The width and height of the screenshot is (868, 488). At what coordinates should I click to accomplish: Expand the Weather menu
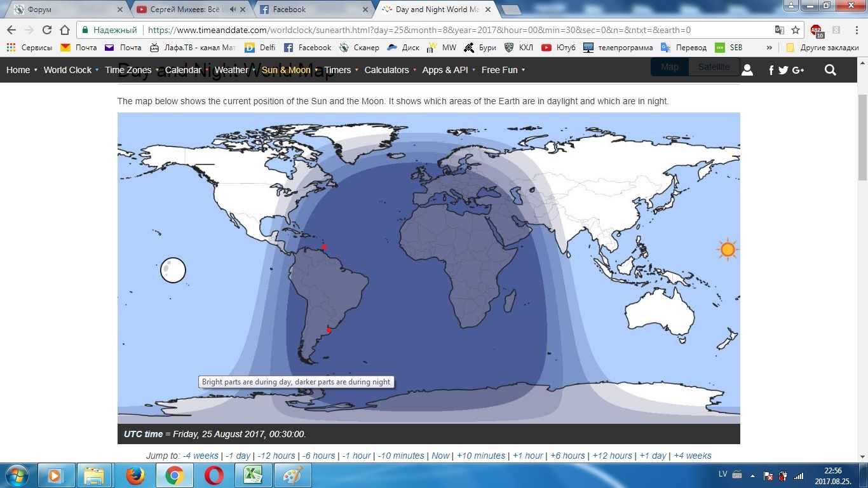point(234,70)
